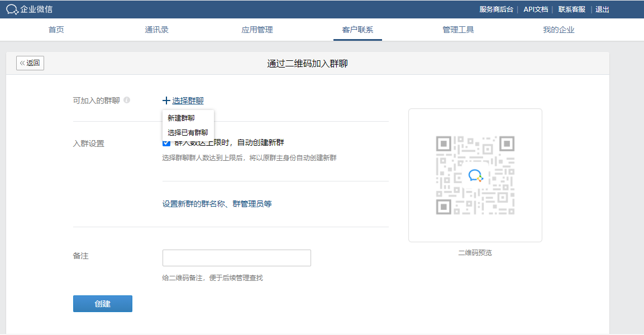Viewport: 644px width, 335px height.
Task: Click the 二维码预览 caption text
Action: coord(475,253)
